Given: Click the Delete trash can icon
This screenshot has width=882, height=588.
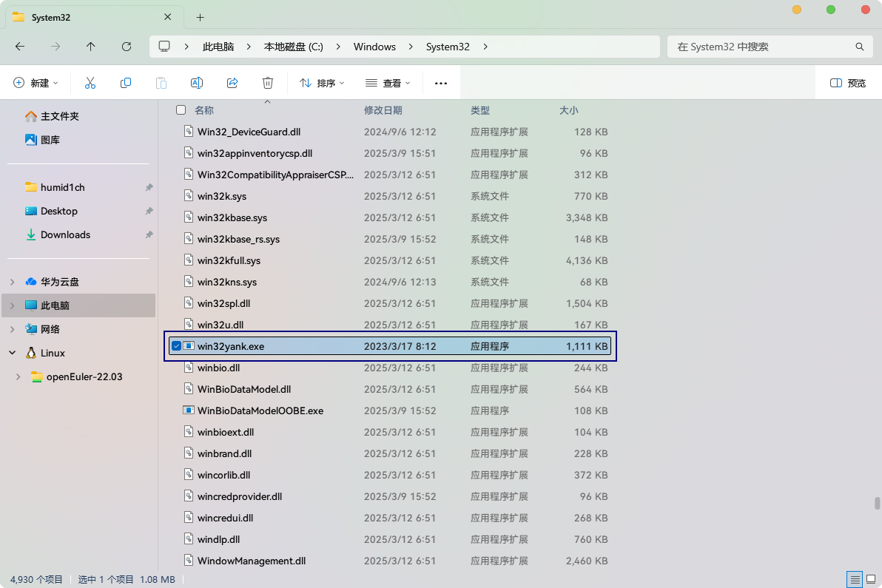Looking at the screenshot, I should 268,83.
